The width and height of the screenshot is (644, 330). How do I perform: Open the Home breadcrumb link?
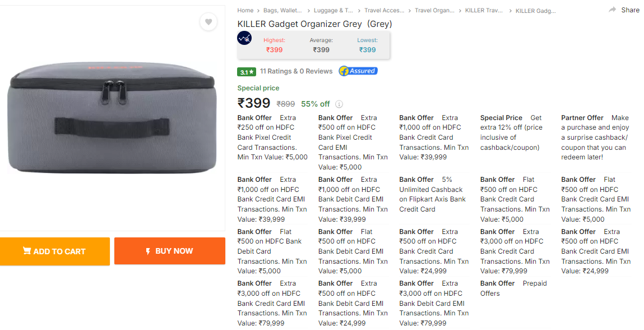click(245, 10)
